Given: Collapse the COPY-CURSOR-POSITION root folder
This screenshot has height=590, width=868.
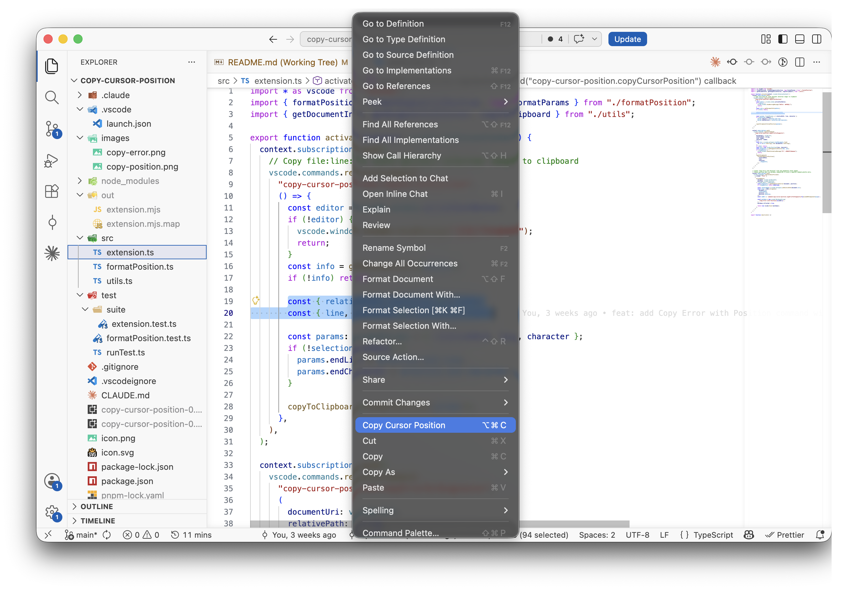Looking at the screenshot, I should (x=74, y=80).
